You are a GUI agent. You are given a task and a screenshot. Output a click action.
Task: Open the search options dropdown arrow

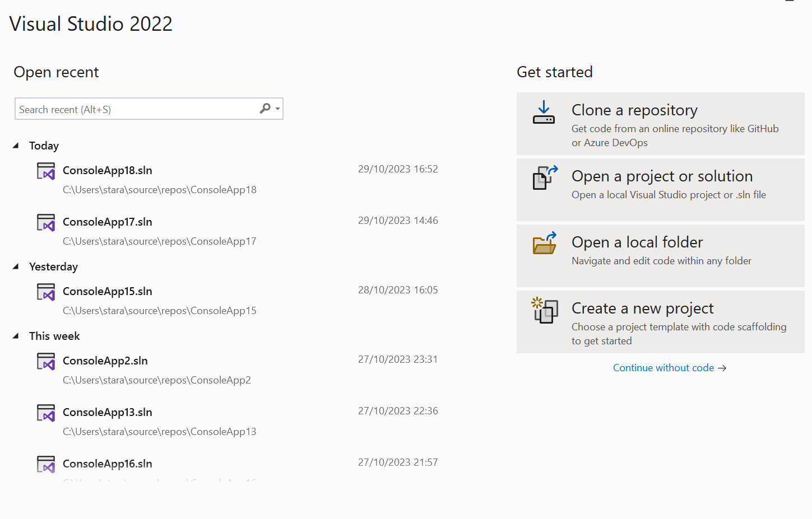(277, 109)
